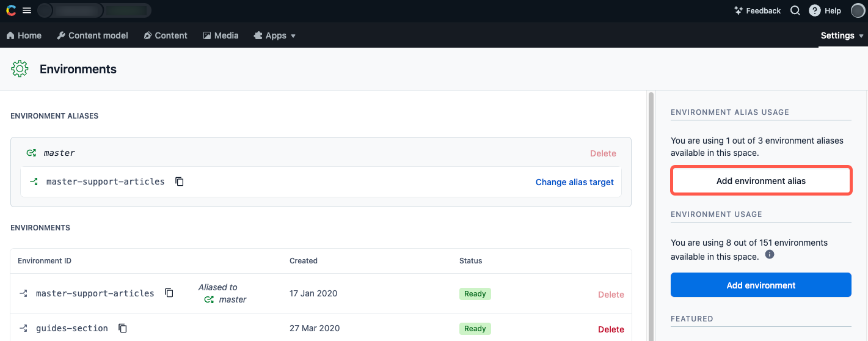Click the Contentful logo icon

[x=11, y=10]
